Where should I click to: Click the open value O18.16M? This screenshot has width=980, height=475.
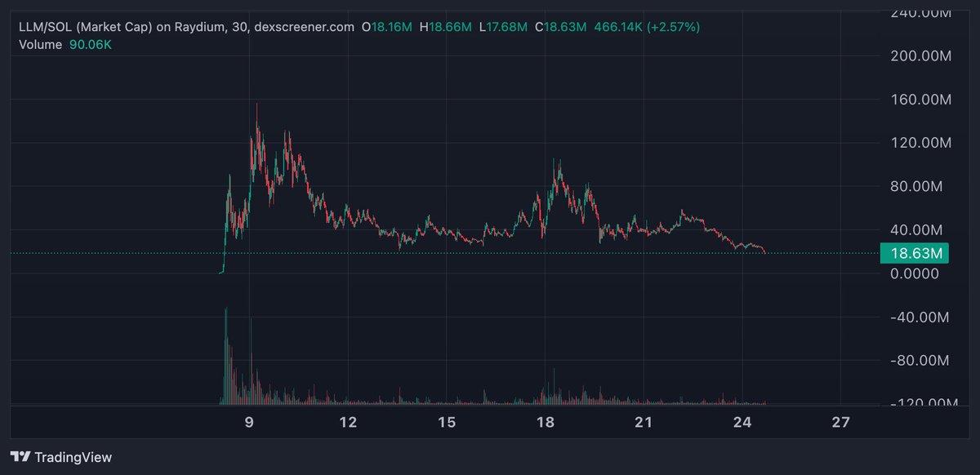pyautogui.click(x=386, y=27)
